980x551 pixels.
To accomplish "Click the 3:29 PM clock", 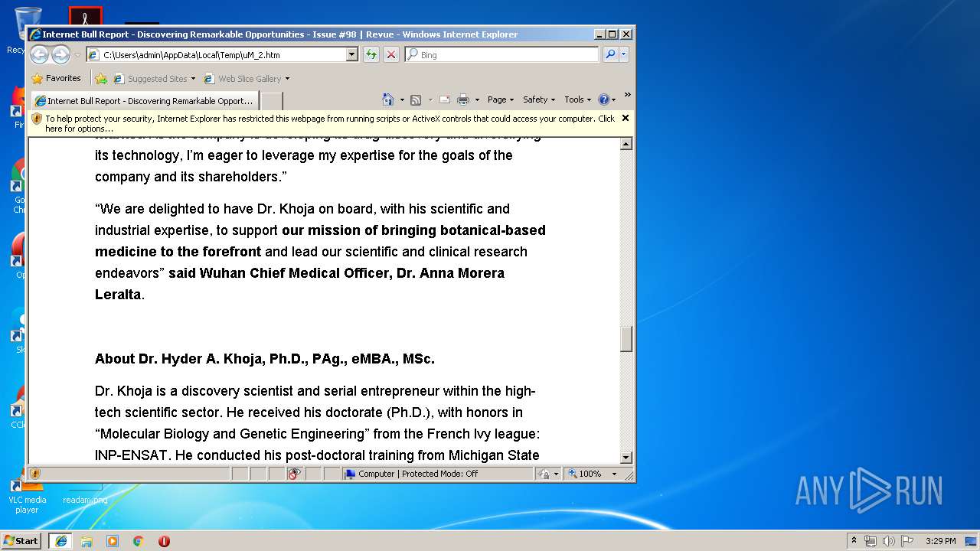I will pyautogui.click(x=940, y=541).
